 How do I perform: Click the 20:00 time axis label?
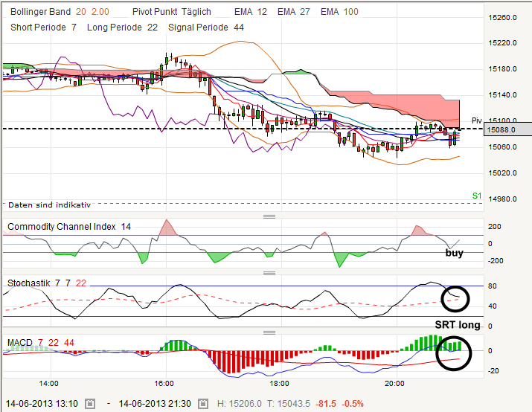(394, 384)
